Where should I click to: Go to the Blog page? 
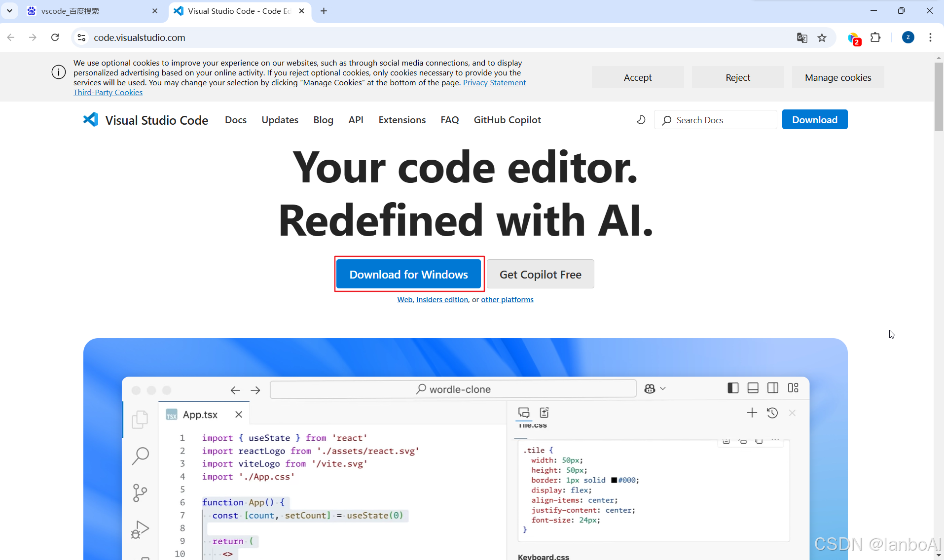click(323, 120)
